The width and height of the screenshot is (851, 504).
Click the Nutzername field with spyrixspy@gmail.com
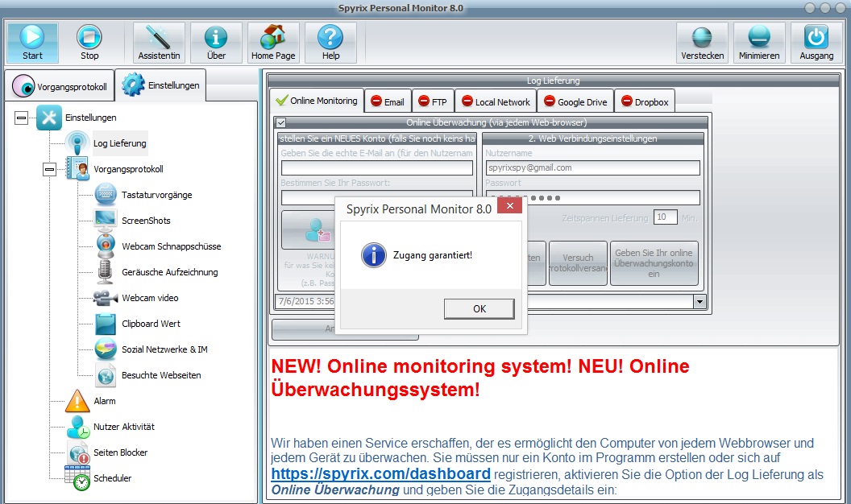[592, 168]
